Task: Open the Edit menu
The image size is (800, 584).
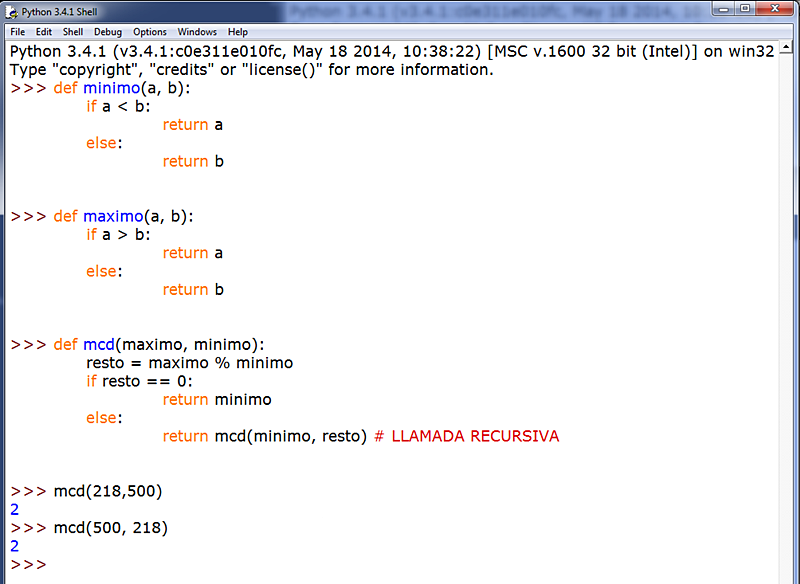Action: (43, 31)
